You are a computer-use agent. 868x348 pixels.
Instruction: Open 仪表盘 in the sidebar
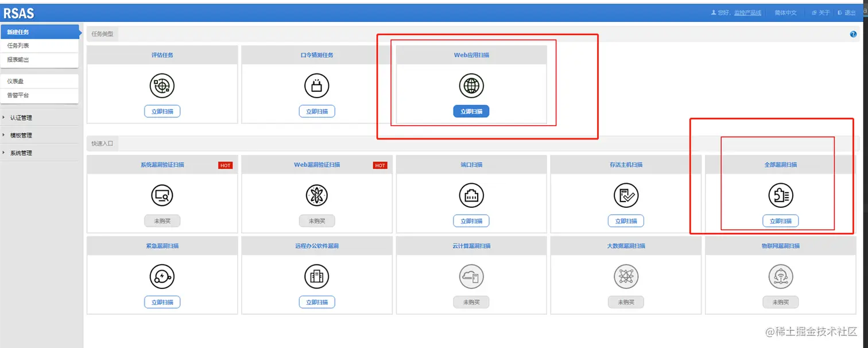pyautogui.click(x=39, y=82)
